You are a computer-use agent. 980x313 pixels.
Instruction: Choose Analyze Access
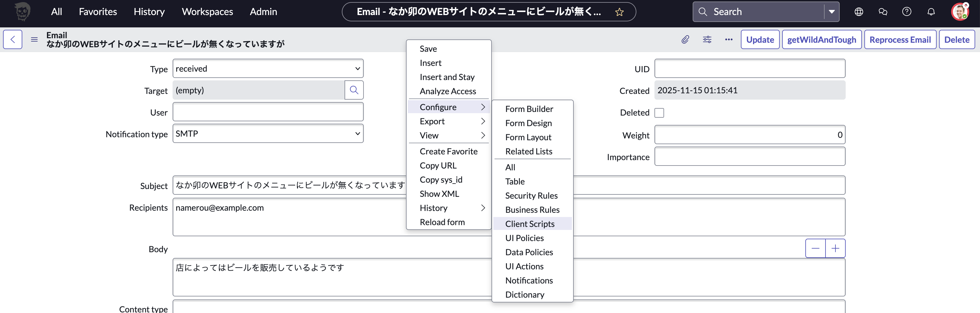tap(448, 91)
